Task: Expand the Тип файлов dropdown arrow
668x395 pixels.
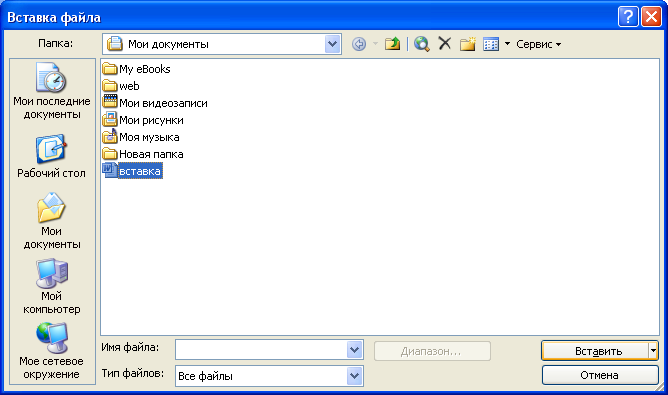Action: [354, 376]
